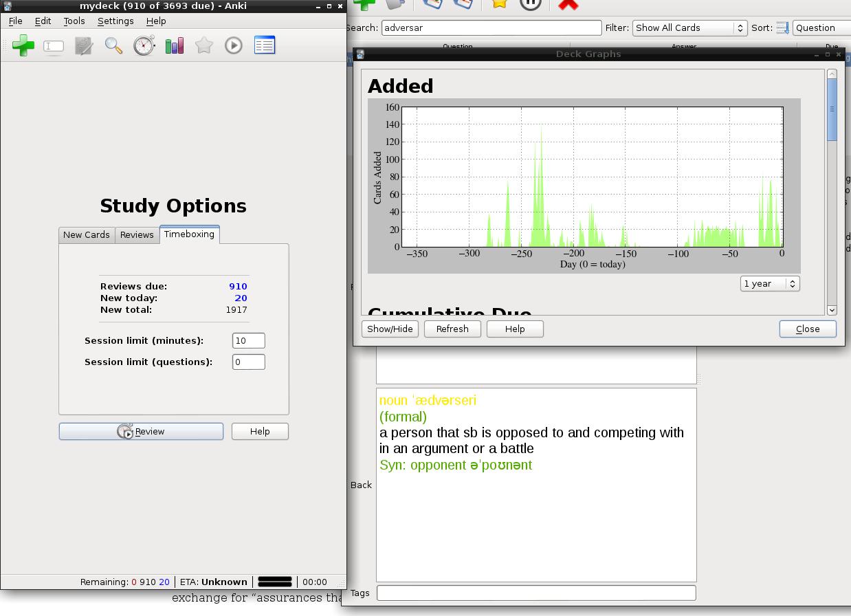
Task: Click the Syn: opponent line in Back field
Action: click(456, 465)
